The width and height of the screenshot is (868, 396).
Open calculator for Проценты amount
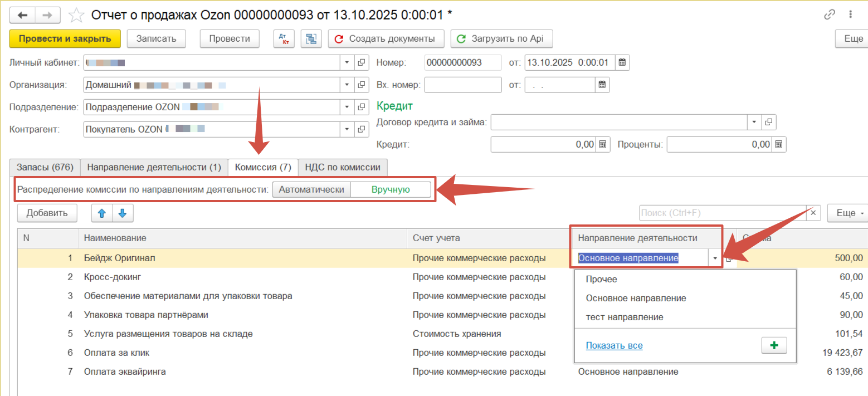pyautogui.click(x=779, y=145)
